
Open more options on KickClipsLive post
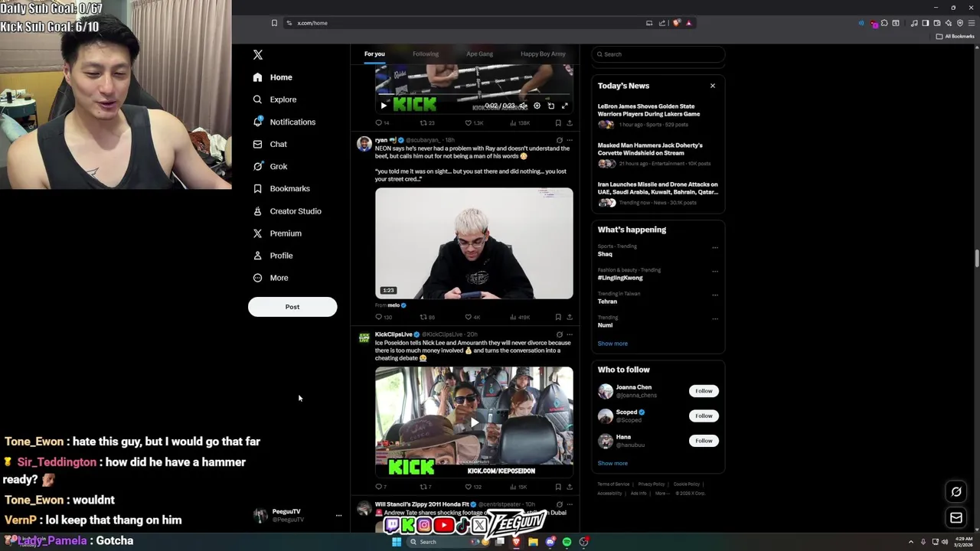click(x=570, y=334)
